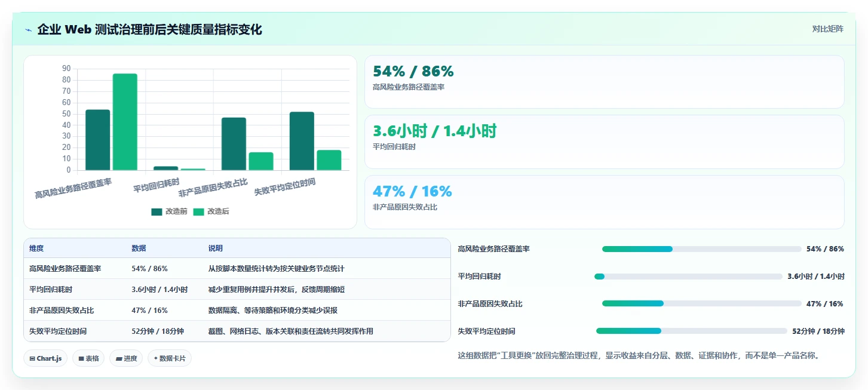
Task: Click the page title 企业 Web 测试治理前后关键质量指标变化
Action: pos(149,29)
